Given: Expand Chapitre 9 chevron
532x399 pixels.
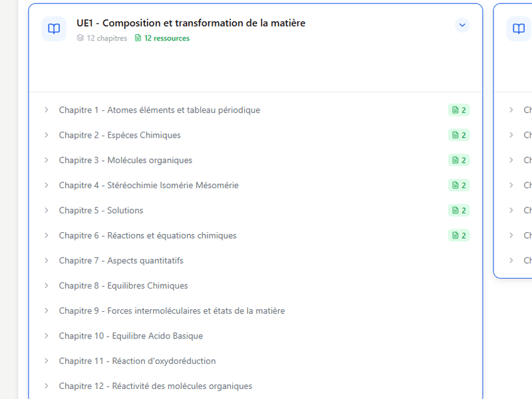Looking at the screenshot, I should [x=47, y=311].
